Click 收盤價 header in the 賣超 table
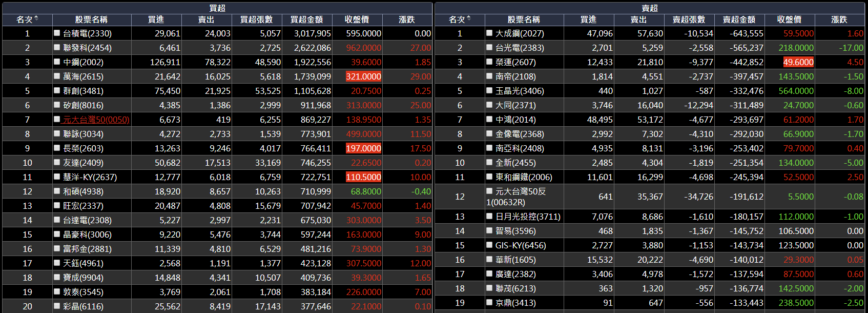The width and height of the screenshot is (868, 313). coord(789,19)
